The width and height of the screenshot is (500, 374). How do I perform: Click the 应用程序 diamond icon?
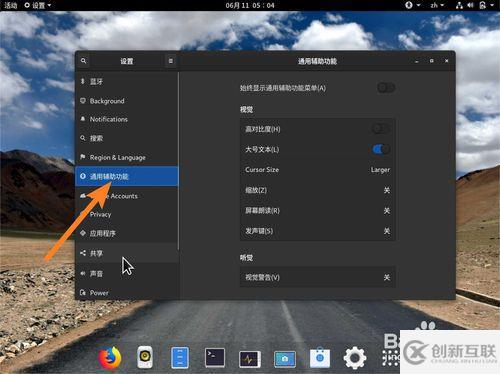point(83,233)
